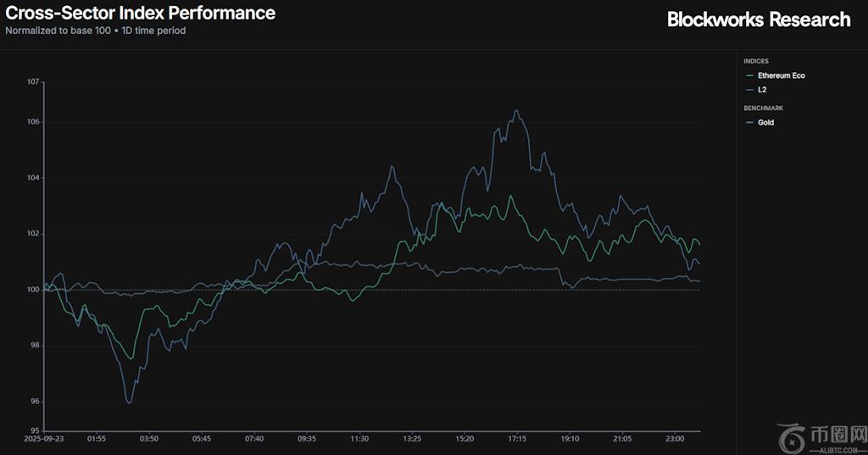Click the 106 y-axis value label
Screen dimensions: 868x455
pos(33,122)
